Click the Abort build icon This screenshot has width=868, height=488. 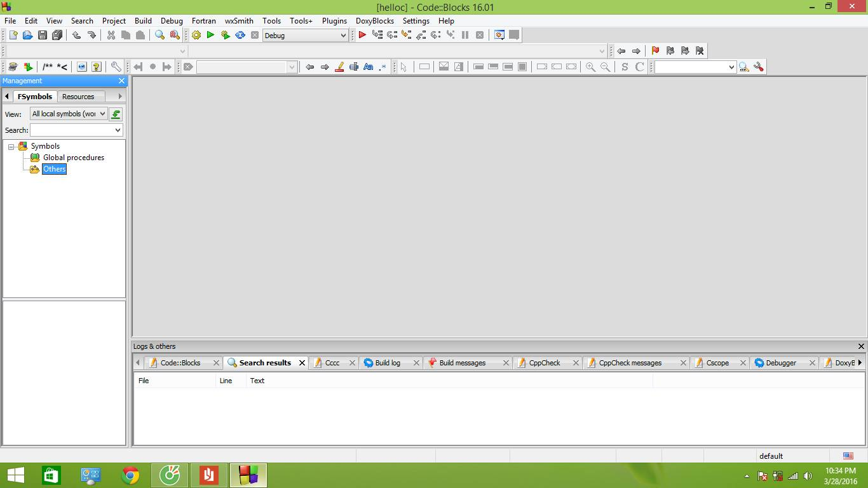pos(255,35)
